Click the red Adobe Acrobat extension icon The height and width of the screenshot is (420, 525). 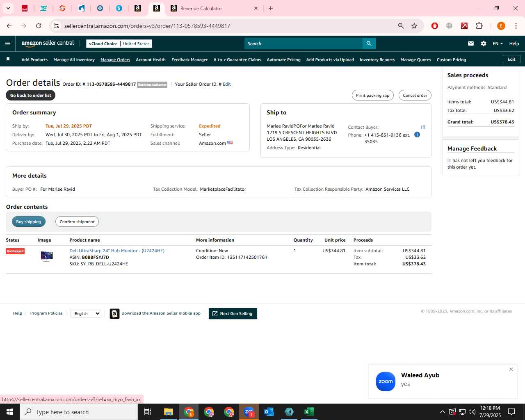[464, 26]
